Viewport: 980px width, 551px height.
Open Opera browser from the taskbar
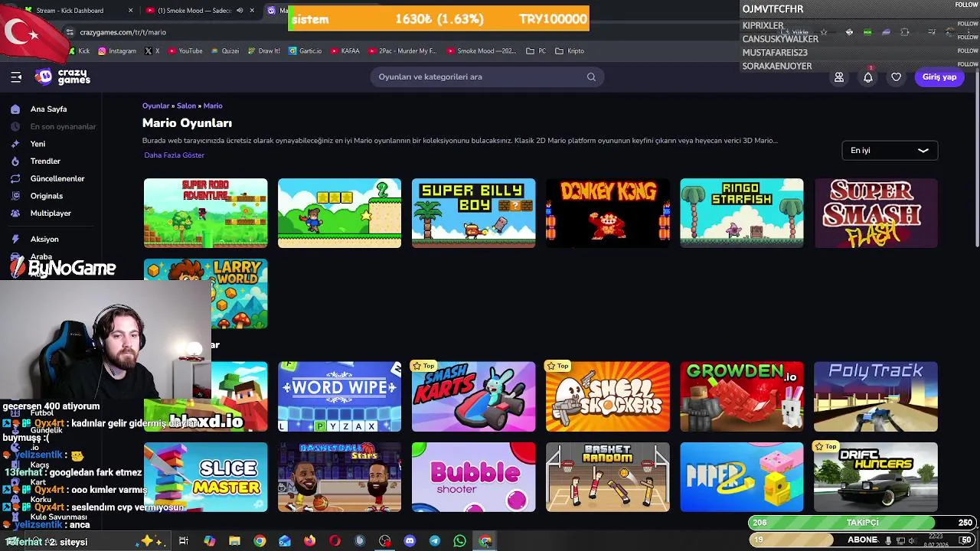tap(335, 541)
